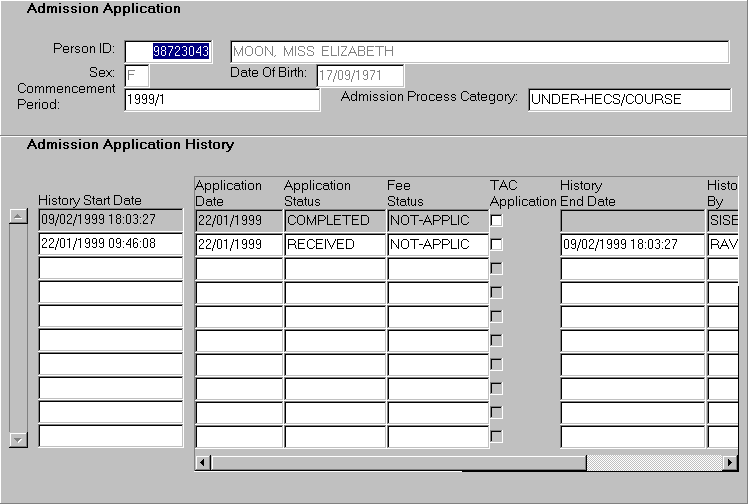Screen dimensions: 748x504
Task: Click the record scroll down arrow
Action: 18,439
